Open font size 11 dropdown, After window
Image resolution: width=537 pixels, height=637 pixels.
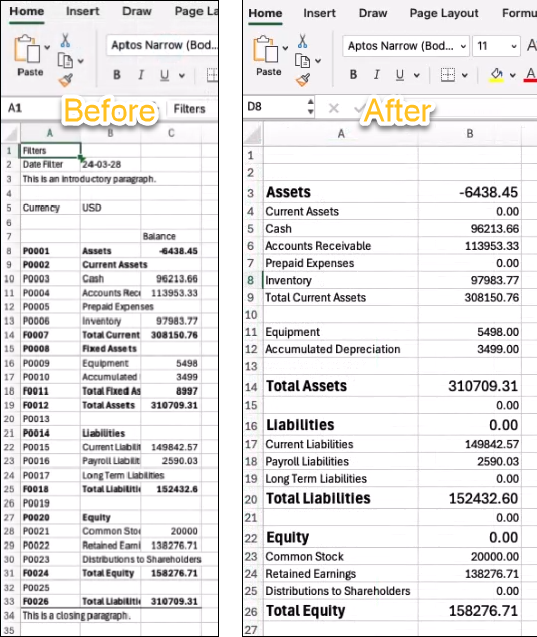[x=514, y=46]
